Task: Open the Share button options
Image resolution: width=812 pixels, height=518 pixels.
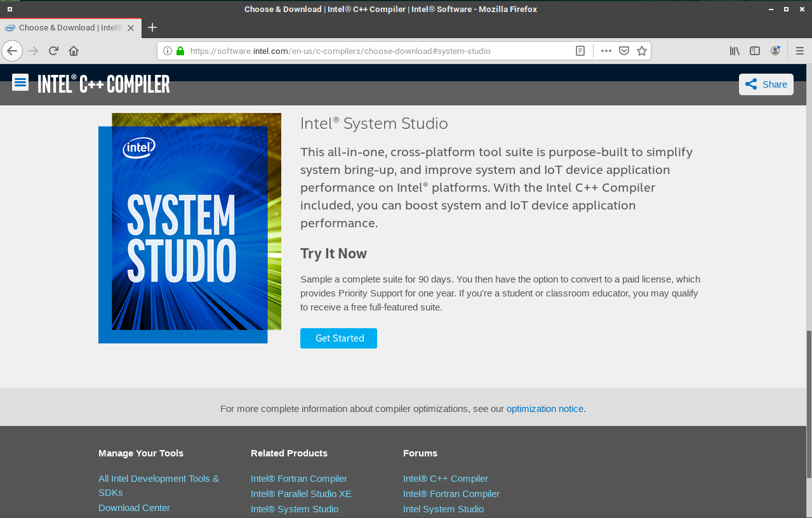Action: pyautogui.click(x=766, y=84)
